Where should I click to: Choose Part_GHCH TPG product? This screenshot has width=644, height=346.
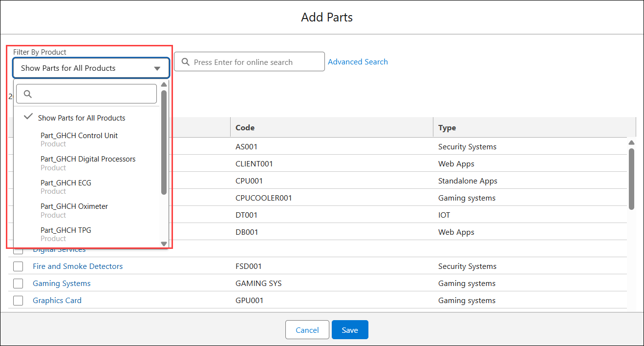click(66, 234)
